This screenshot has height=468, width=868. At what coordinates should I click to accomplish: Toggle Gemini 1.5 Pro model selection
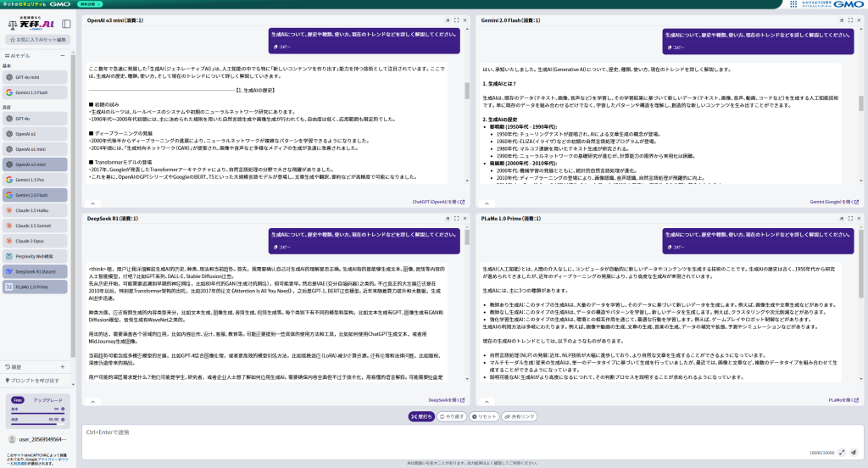[35, 180]
